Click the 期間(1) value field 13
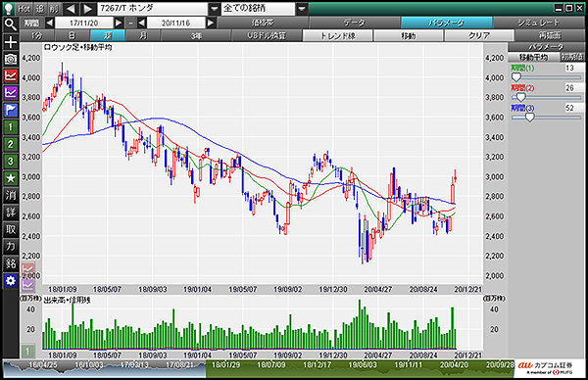Viewport: 588px width, 380px height. point(574,68)
